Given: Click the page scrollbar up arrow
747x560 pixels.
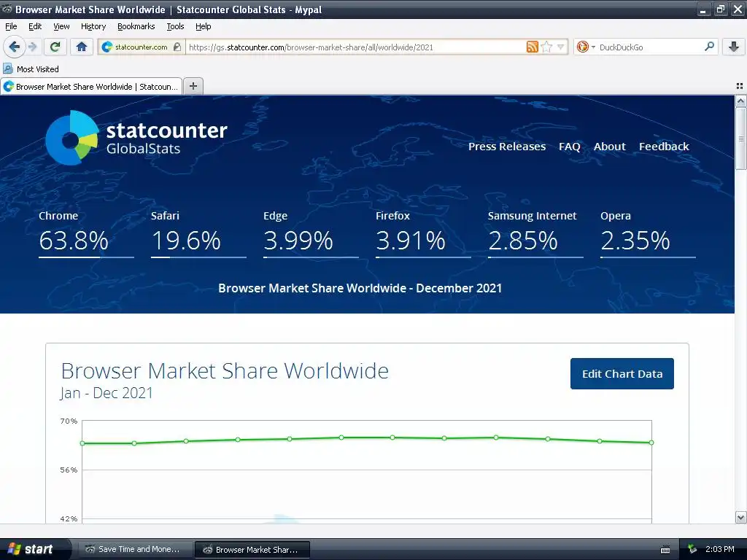Looking at the screenshot, I should click(740, 101).
